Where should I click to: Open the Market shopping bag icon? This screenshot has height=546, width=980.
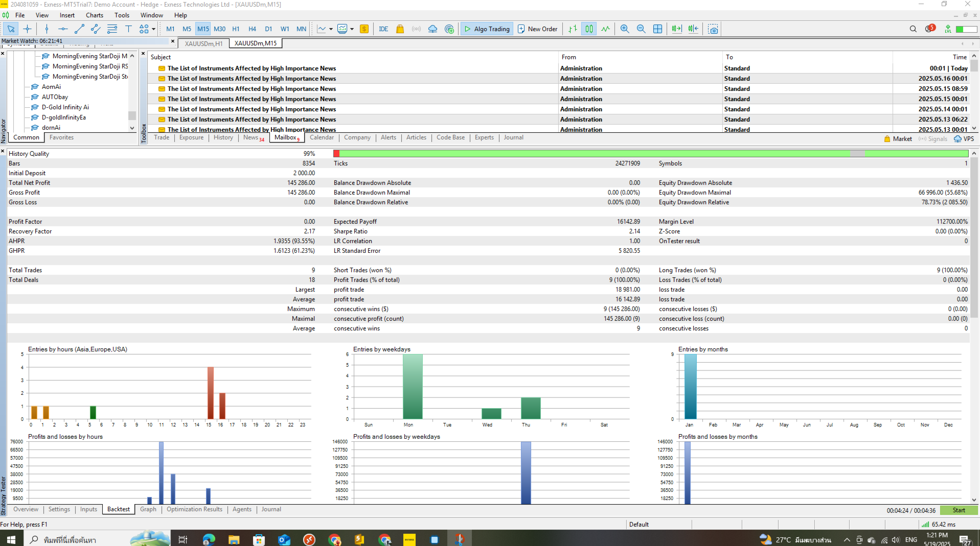(x=400, y=29)
